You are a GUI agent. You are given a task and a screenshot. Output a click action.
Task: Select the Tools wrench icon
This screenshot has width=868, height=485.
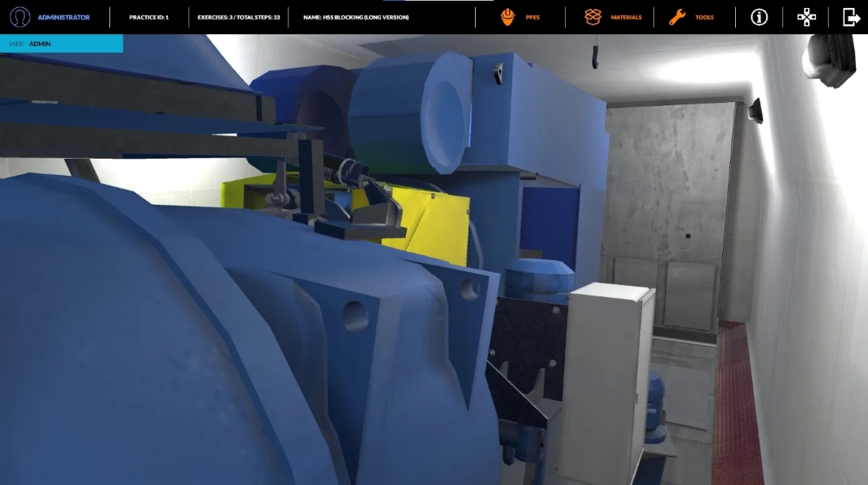[678, 17]
